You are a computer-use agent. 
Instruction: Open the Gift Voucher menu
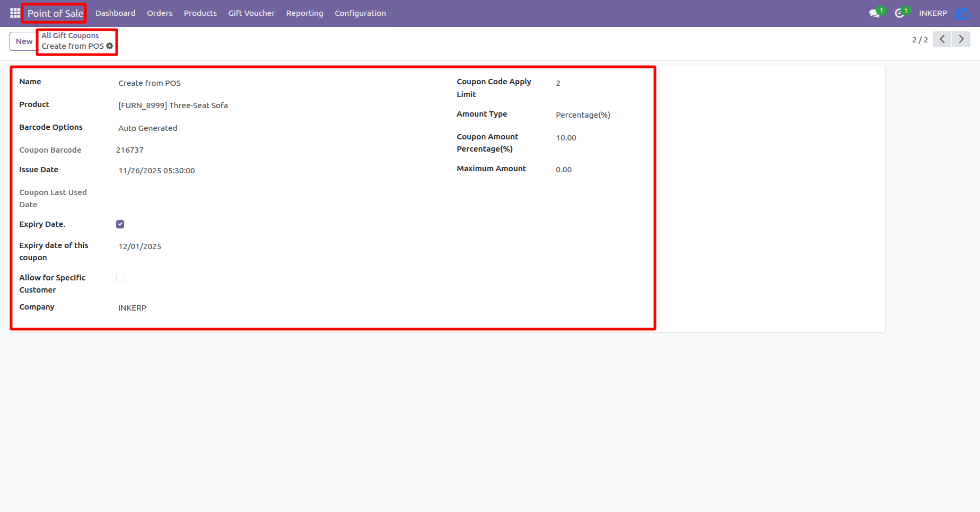click(x=251, y=13)
